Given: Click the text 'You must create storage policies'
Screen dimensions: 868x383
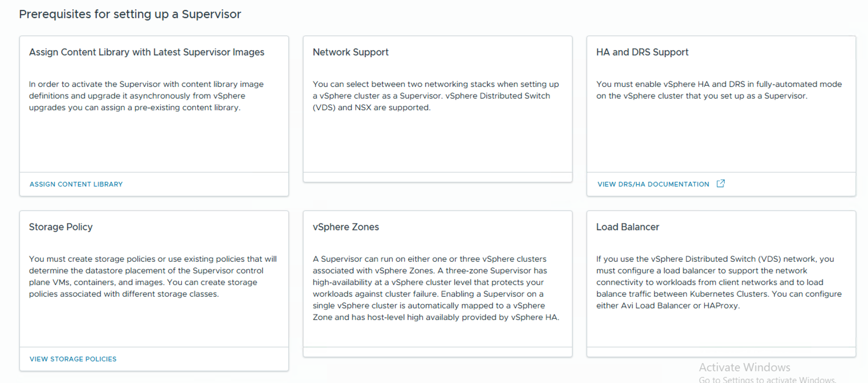Looking at the screenshot, I should [x=153, y=276].
